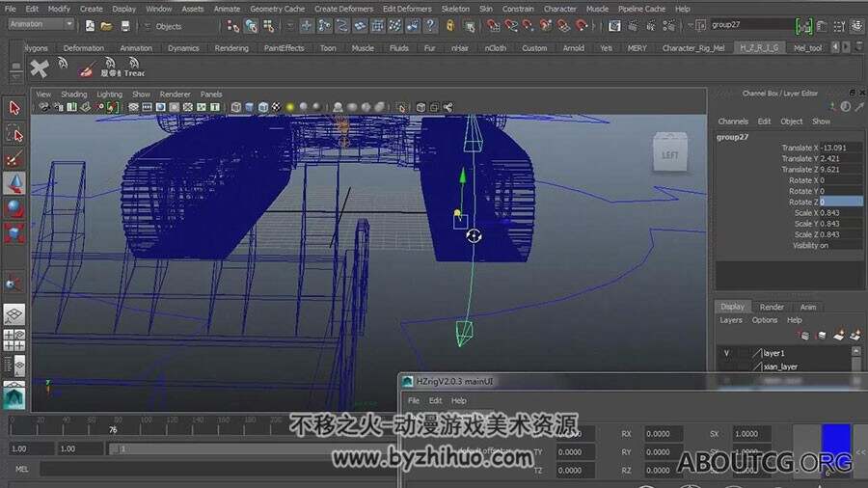
Task: Click the Select by hierarchy icon
Action: (233, 26)
